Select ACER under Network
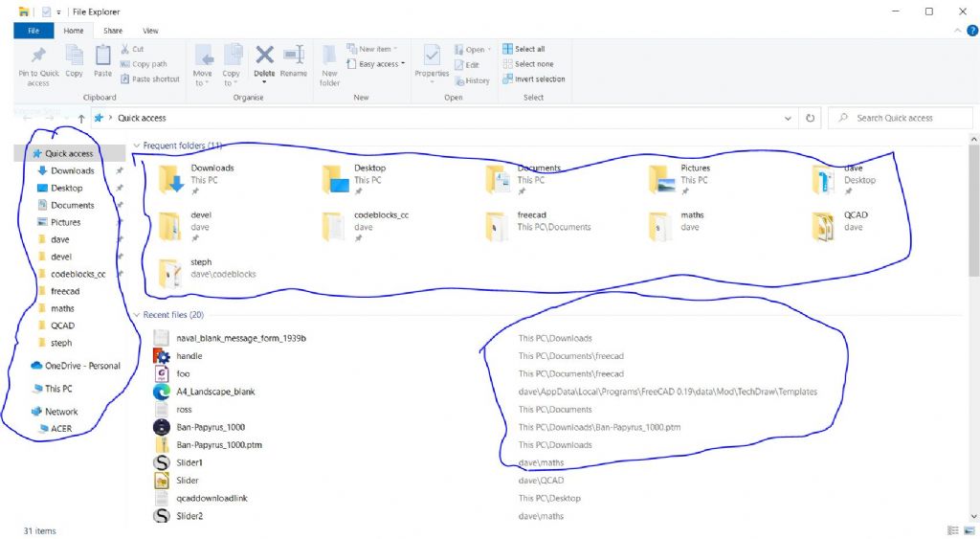The height and width of the screenshot is (539, 980). pyautogui.click(x=61, y=428)
